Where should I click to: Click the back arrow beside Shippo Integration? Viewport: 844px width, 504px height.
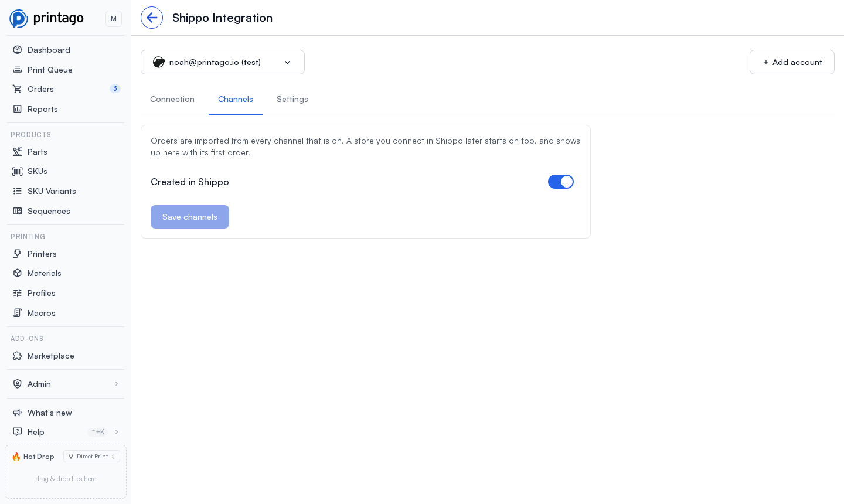(152, 18)
